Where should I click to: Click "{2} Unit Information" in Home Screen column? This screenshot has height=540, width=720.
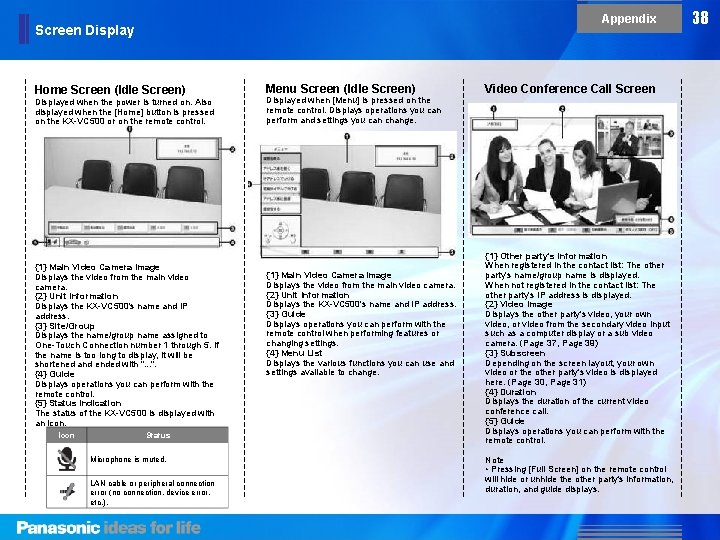tap(77, 296)
